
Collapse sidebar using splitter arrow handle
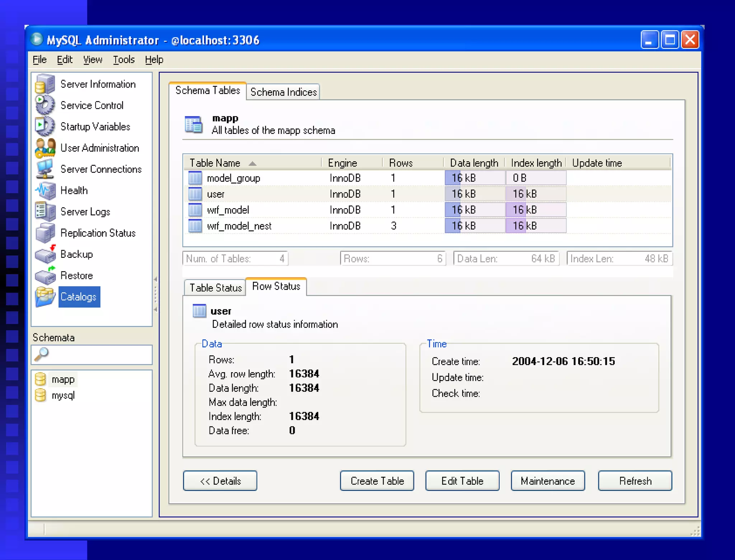155,279
